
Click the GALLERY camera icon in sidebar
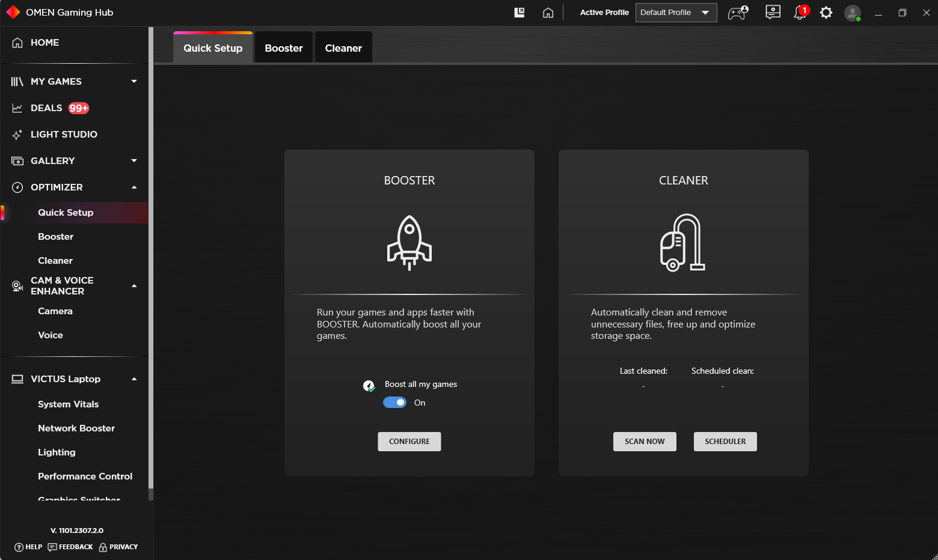click(x=17, y=161)
